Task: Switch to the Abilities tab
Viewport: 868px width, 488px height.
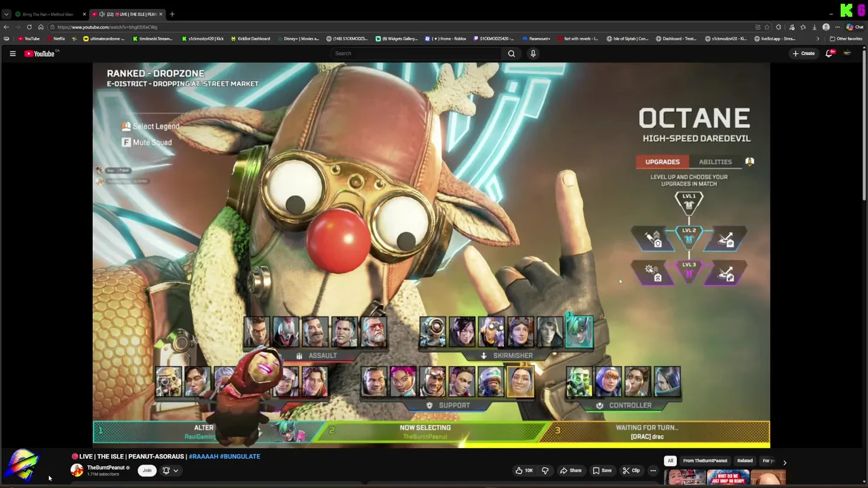Action: (x=715, y=162)
